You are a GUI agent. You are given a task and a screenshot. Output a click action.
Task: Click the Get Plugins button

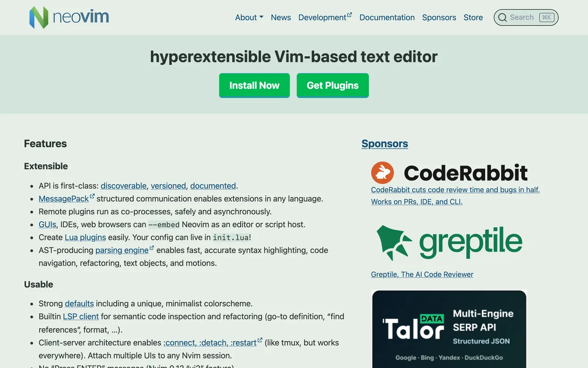[333, 86]
